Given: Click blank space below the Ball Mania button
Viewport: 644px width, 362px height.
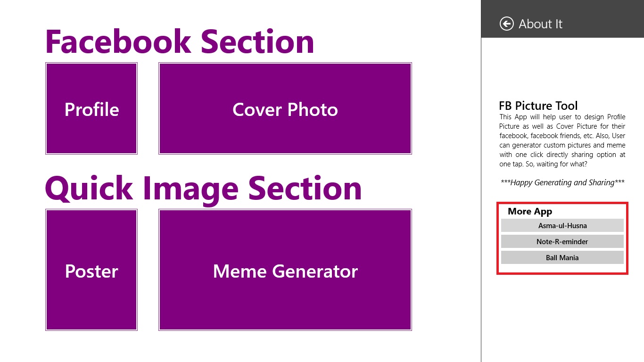Looking at the screenshot, I should pos(562,268).
